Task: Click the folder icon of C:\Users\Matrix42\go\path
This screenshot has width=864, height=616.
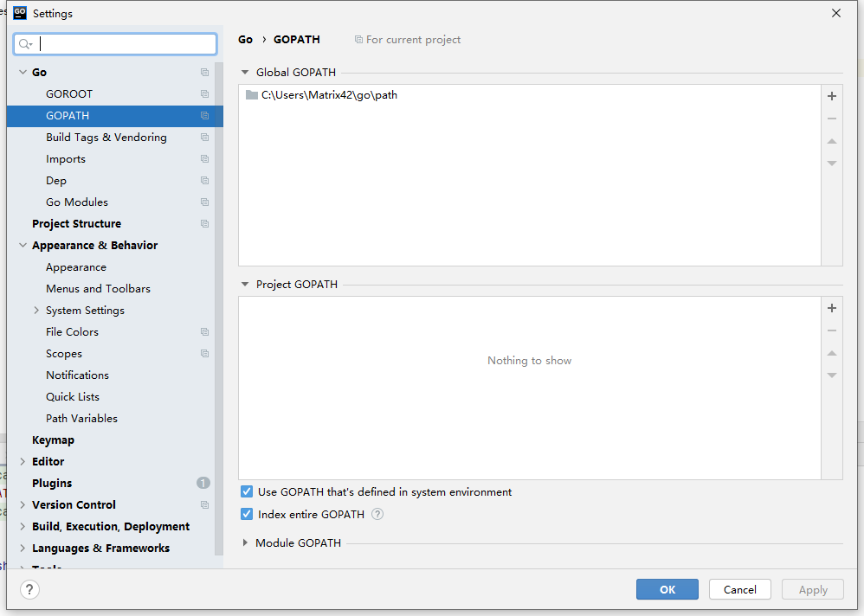Action: (x=252, y=94)
